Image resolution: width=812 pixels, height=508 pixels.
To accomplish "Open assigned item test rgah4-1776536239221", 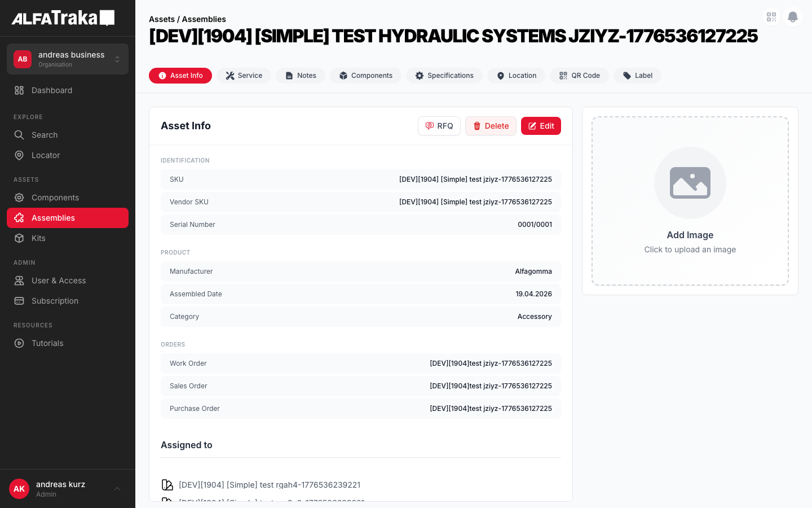I will tap(269, 485).
